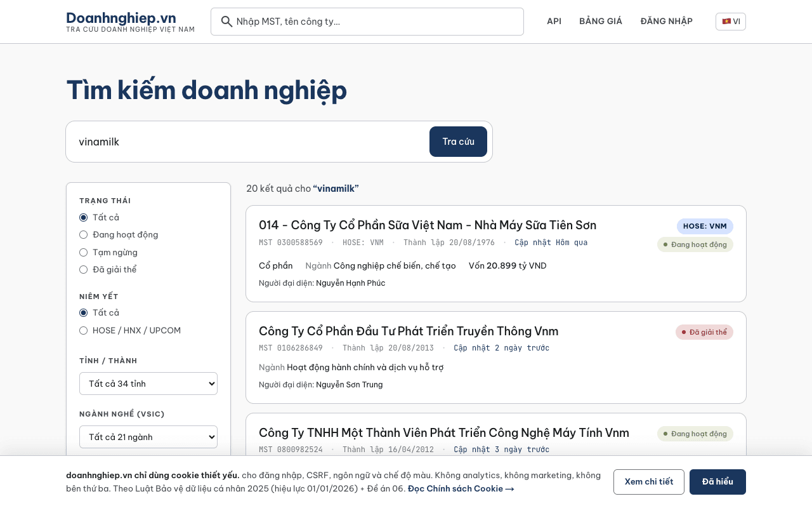Go to ĐĂNG NHẬP login
Screen dimensions: 812x508
pos(667,22)
